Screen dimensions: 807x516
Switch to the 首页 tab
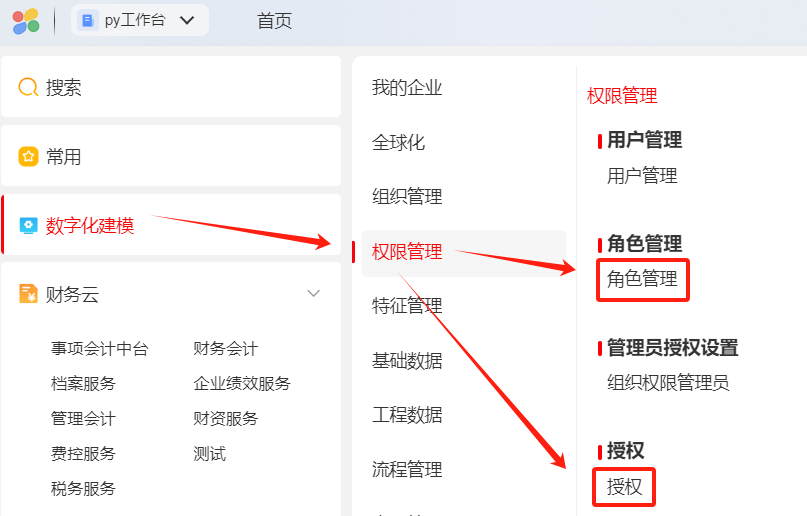pos(274,20)
